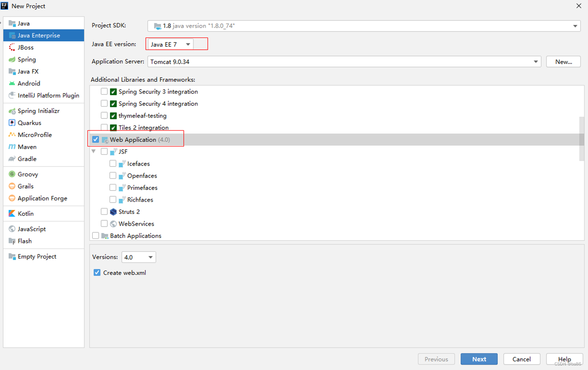Toggle the Create web.xml checkbox
This screenshot has width=588, height=370.
tap(97, 273)
